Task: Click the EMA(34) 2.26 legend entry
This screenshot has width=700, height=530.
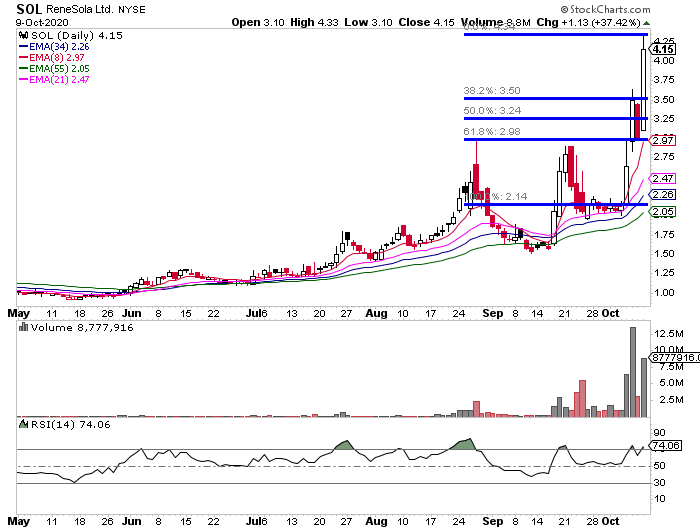Action: [54, 46]
